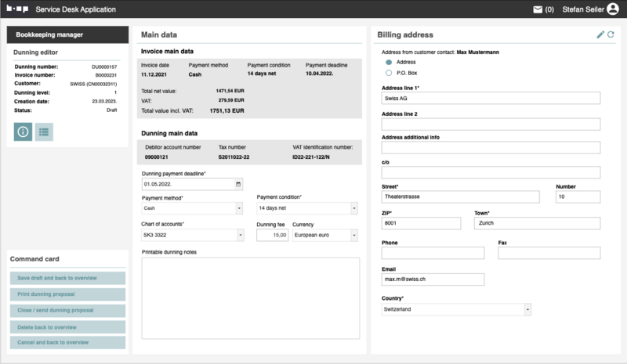Select the P.O. Box radio button
This screenshot has width=627, height=364.
(x=389, y=73)
